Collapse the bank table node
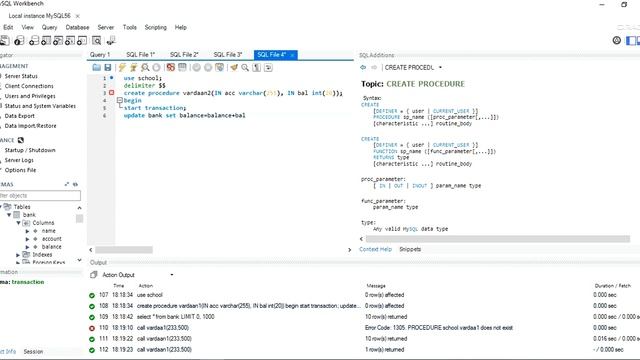The image size is (640, 360). 9,215
